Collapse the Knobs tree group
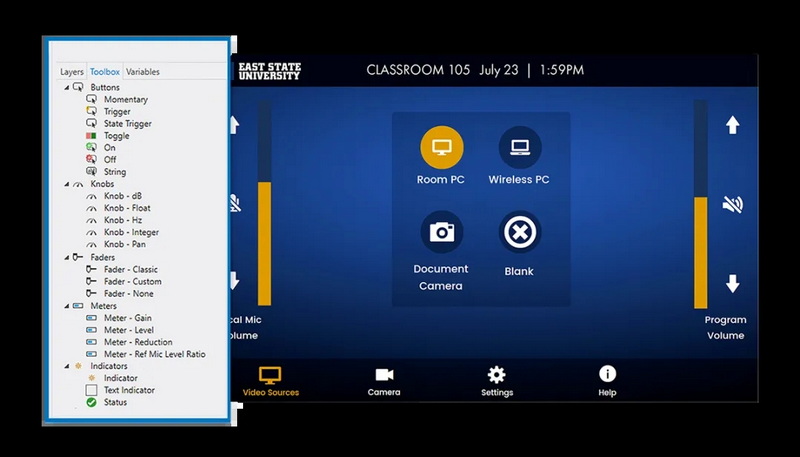The width and height of the screenshot is (800, 457). pyautogui.click(x=67, y=185)
